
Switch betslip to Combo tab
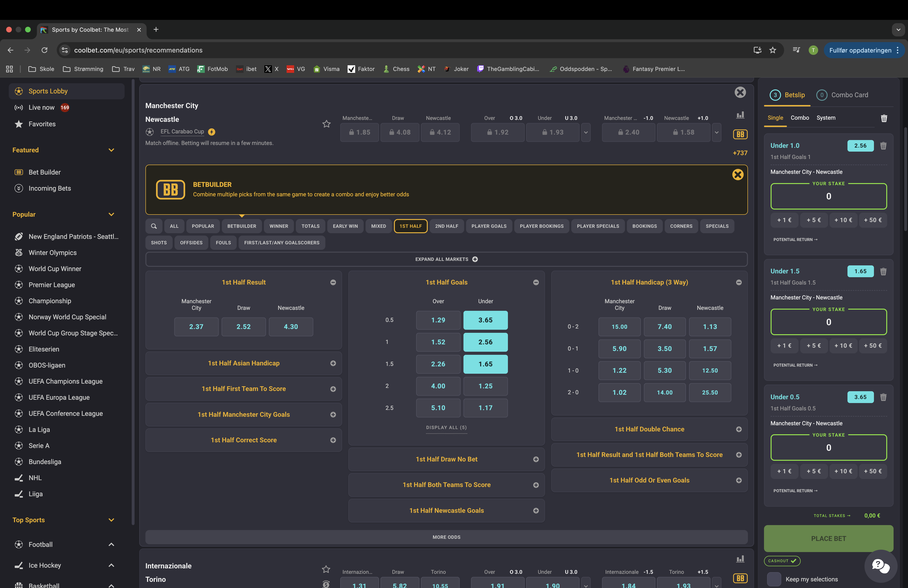click(x=800, y=118)
